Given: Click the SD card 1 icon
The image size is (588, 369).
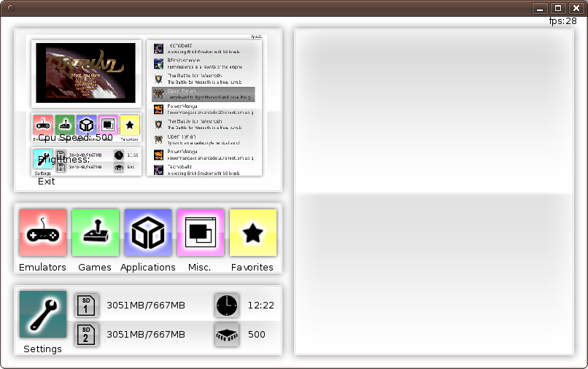Looking at the screenshot, I should tap(87, 306).
